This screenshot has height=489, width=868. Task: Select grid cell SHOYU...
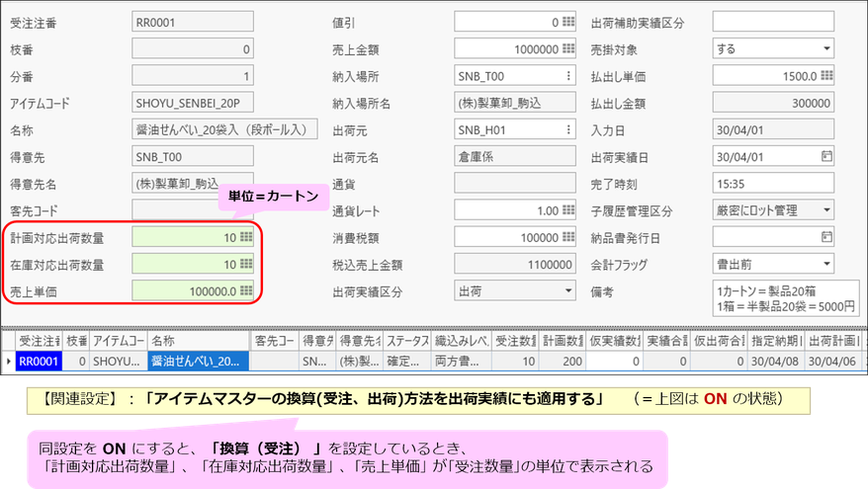(x=119, y=362)
